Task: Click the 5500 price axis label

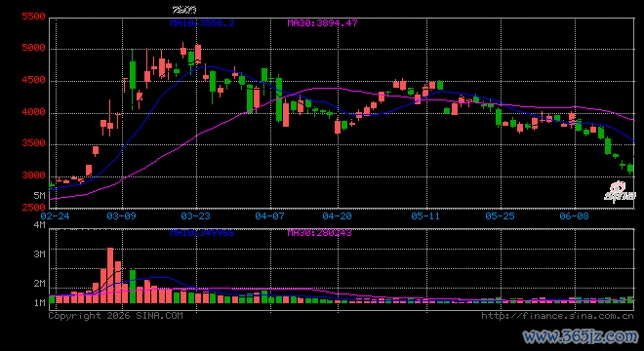Action: 34,17
